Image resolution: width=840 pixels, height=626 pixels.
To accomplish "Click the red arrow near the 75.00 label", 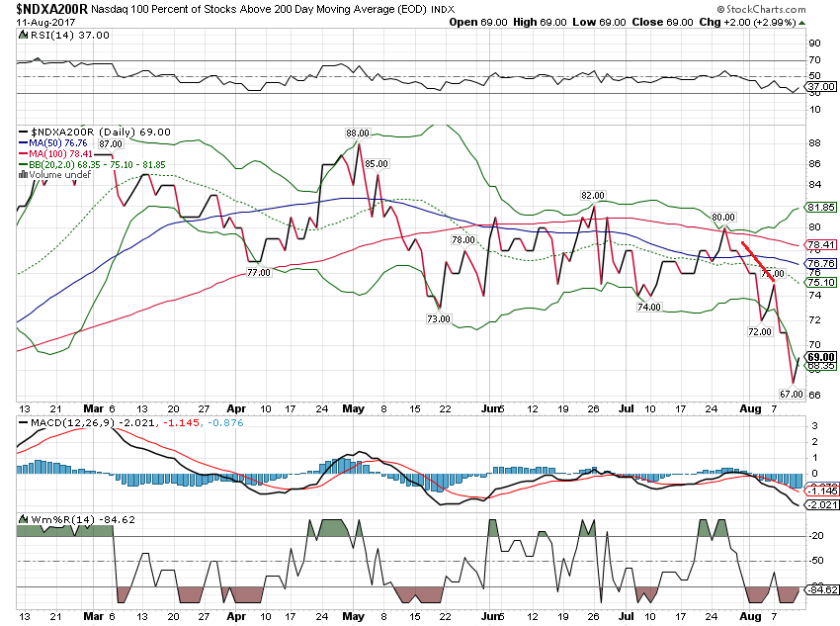I will coord(759,261).
